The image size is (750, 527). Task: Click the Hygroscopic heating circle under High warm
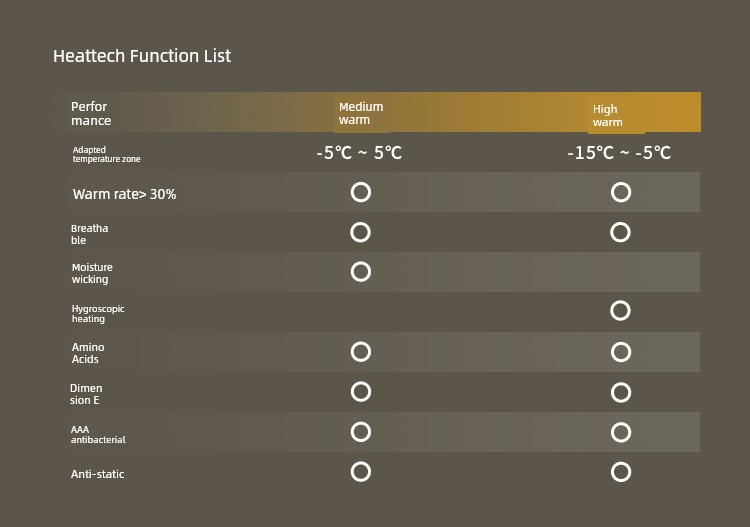pyautogui.click(x=621, y=311)
